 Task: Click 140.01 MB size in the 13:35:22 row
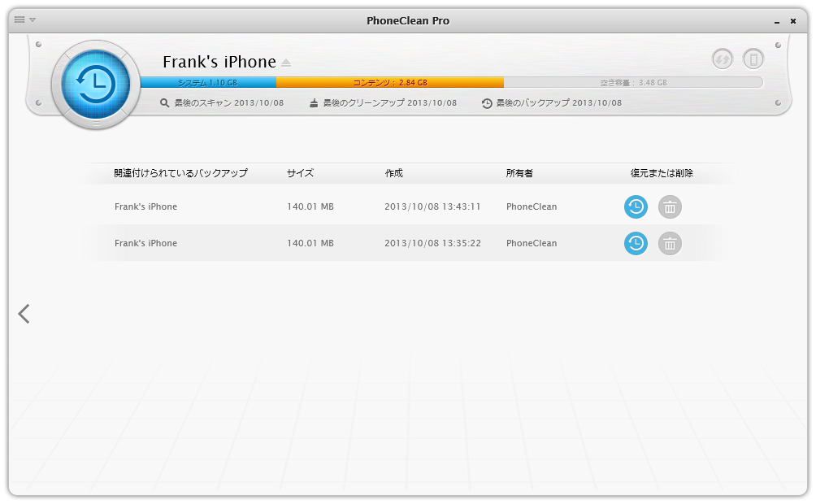click(310, 243)
